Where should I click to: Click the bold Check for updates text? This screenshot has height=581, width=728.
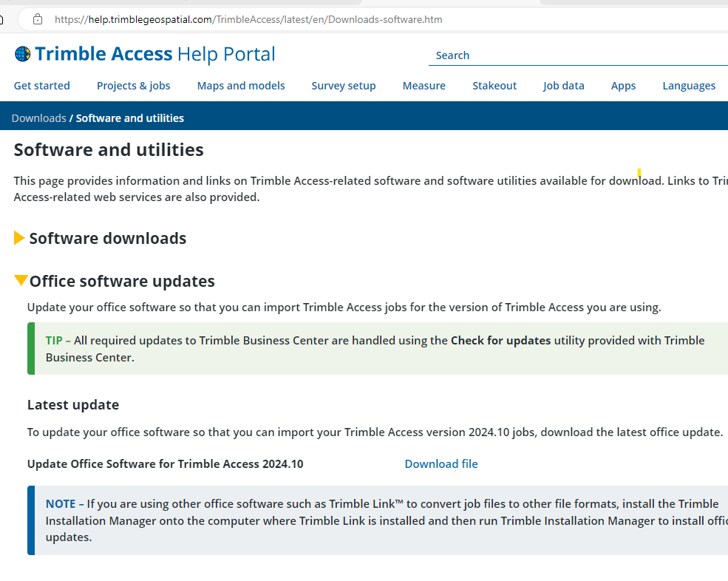click(500, 341)
